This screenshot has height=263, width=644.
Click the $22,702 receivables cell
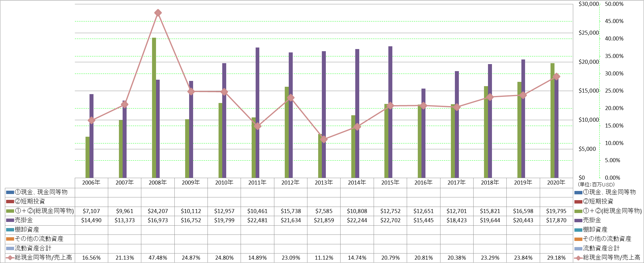pos(390,220)
